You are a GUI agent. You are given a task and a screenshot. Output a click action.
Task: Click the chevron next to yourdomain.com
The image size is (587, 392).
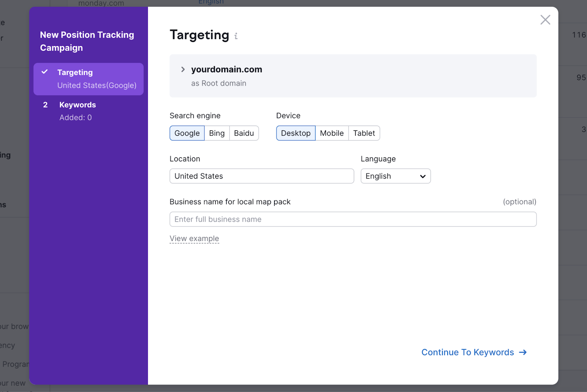pyautogui.click(x=182, y=69)
